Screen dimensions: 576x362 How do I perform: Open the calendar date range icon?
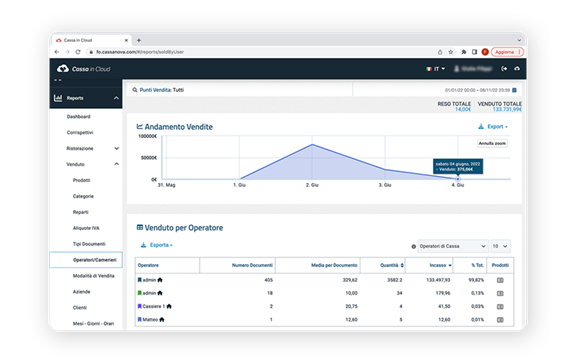[x=514, y=90]
